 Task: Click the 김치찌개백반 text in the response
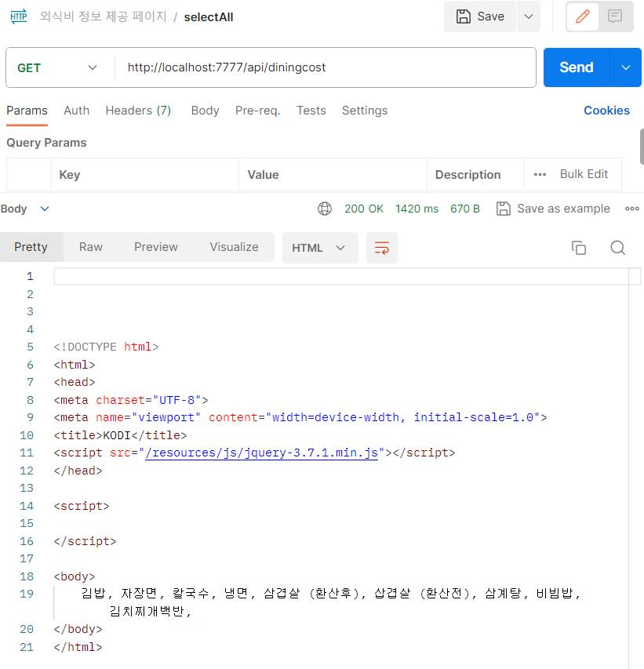point(147,612)
